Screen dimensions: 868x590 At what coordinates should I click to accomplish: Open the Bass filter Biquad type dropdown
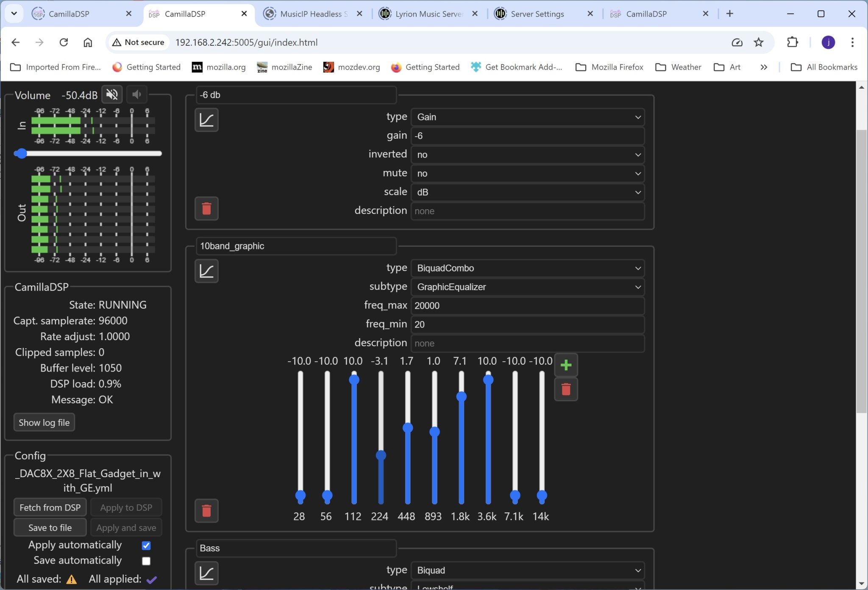coord(528,570)
